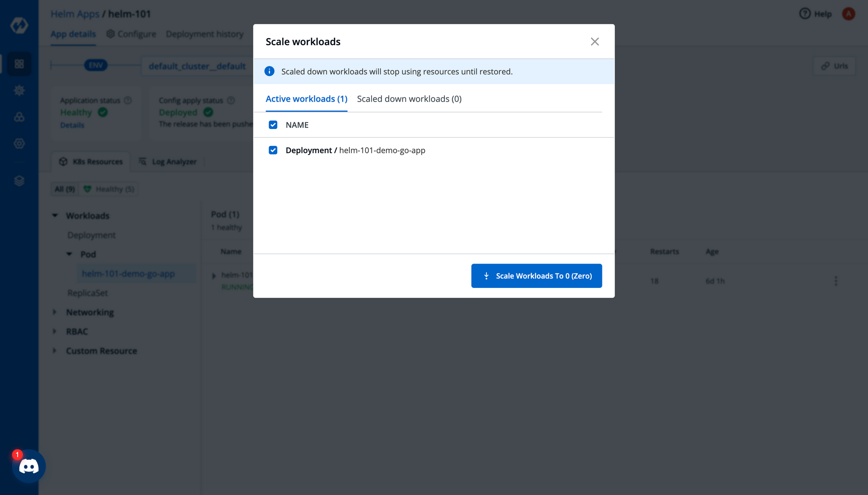This screenshot has height=495, width=868.
Task: Click Scale Workloads To 0 (Zero) button
Action: click(x=536, y=276)
